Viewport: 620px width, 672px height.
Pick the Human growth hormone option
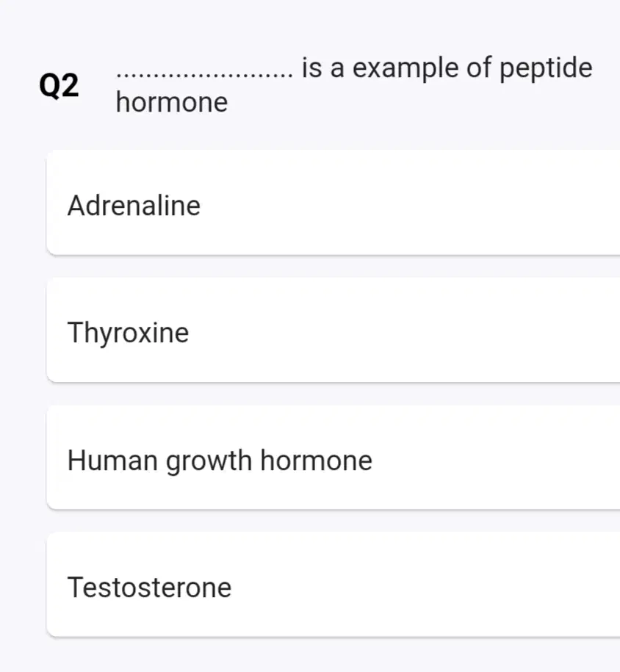[334, 458]
